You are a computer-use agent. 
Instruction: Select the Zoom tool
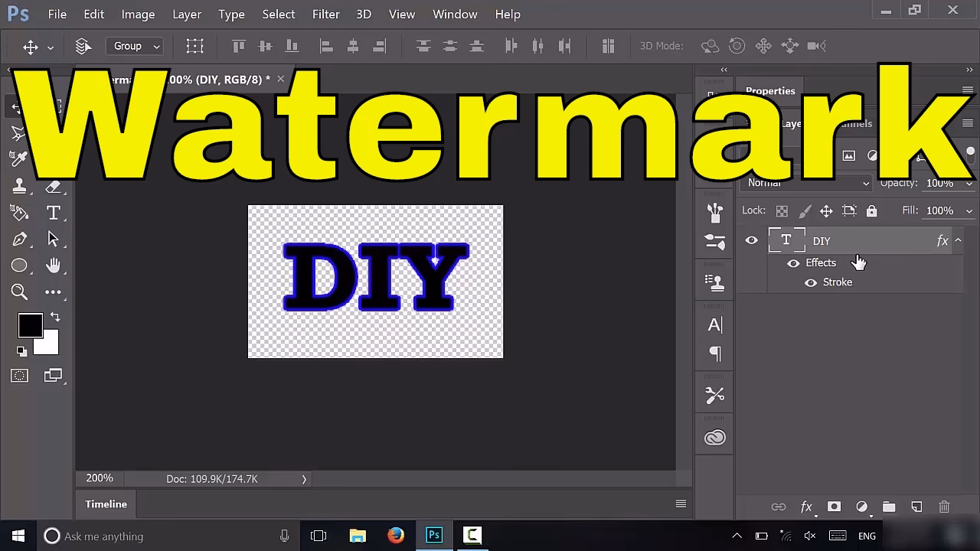[19, 292]
